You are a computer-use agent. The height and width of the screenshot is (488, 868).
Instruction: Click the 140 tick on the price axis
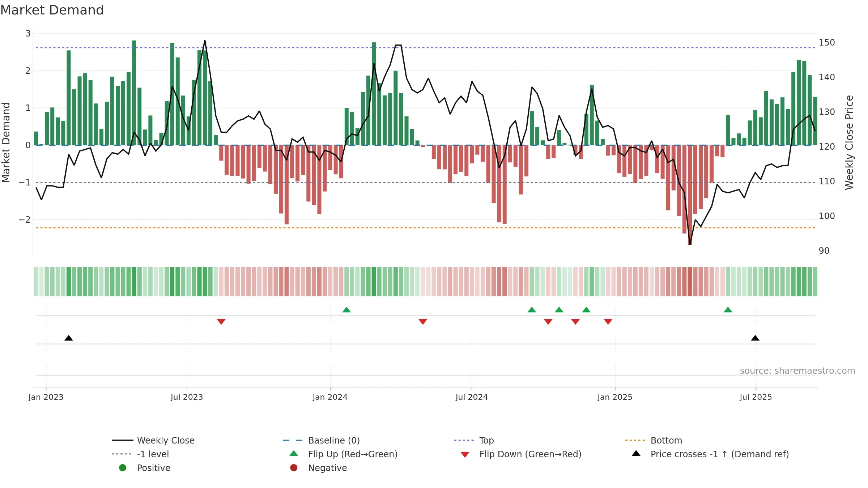(x=827, y=77)
